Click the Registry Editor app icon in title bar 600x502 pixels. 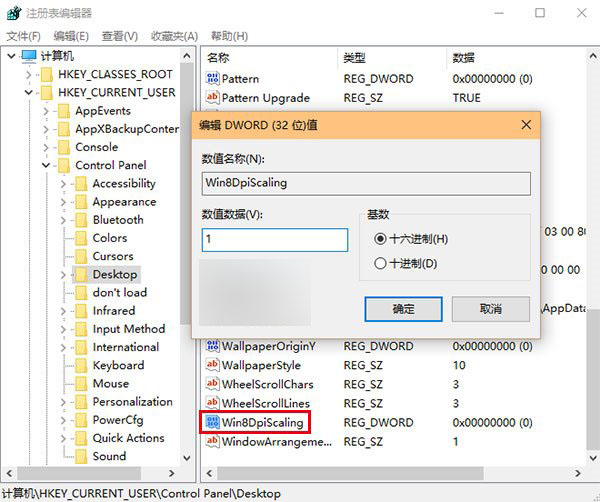coord(14,13)
